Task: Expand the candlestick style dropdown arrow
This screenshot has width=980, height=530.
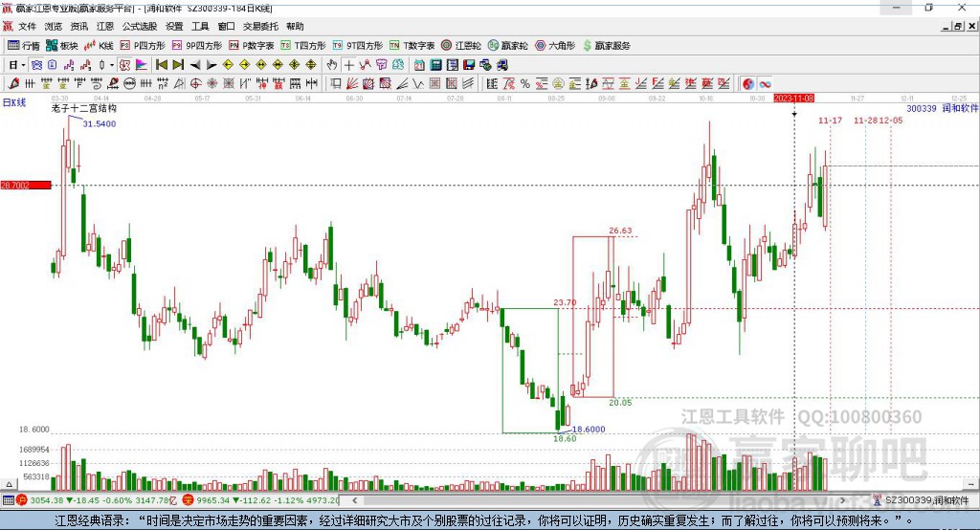Action: point(112,65)
